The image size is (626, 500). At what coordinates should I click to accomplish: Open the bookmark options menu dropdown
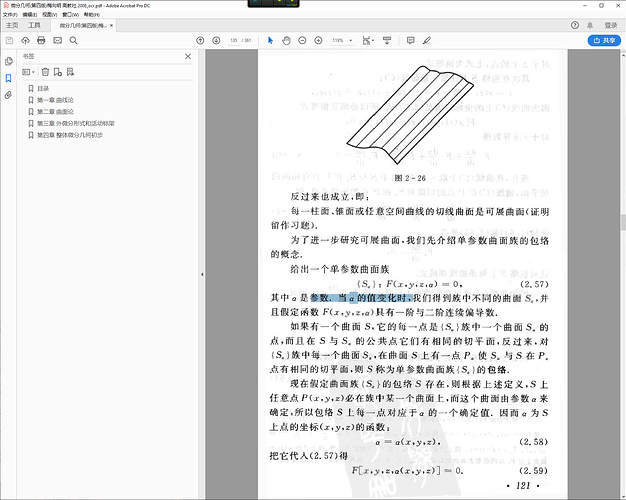coord(28,72)
